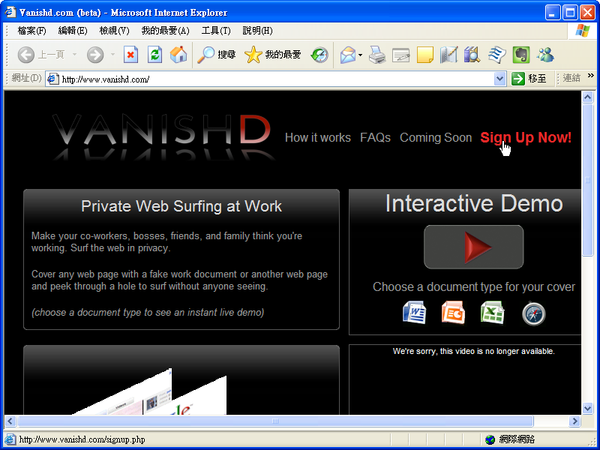
Task: Stop page loading with red X icon
Action: (130, 55)
